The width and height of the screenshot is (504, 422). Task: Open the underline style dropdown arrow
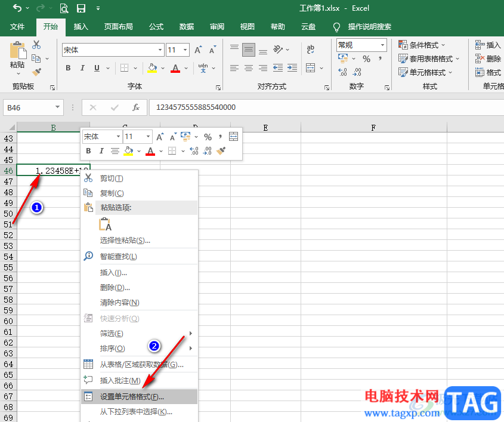(x=108, y=68)
